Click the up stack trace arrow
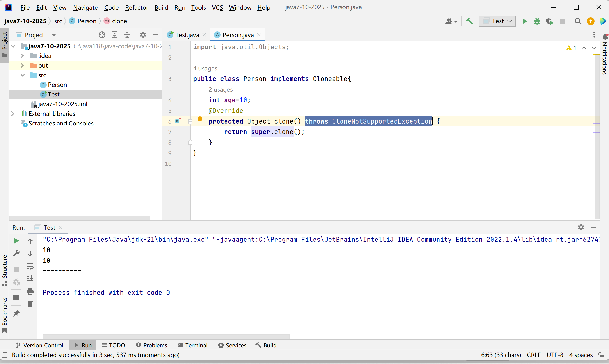609x364 pixels. coord(30,241)
